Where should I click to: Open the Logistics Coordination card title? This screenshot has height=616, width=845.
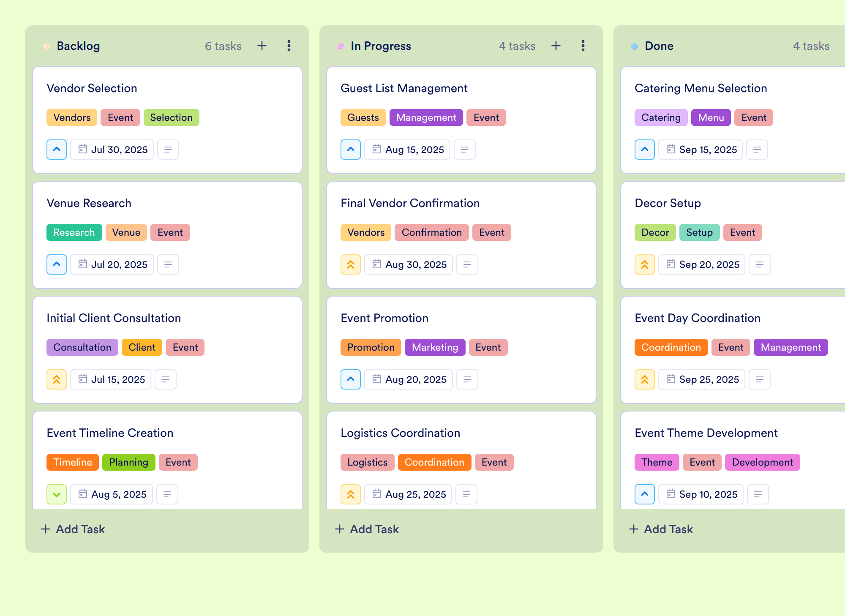pyautogui.click(x=401, y=433)
